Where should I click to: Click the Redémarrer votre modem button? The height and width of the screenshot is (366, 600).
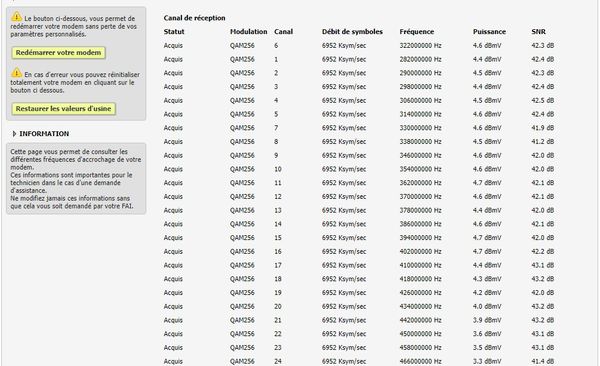pyautogui.click(x=59, y=52)
